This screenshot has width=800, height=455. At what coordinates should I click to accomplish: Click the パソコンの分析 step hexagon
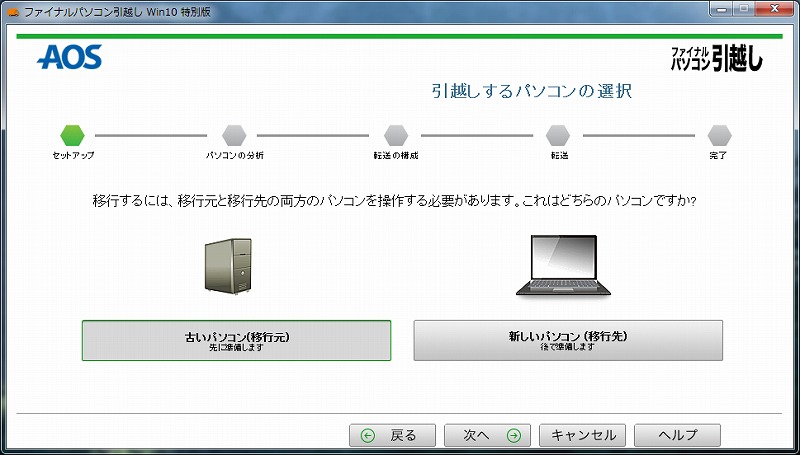pyautogui.click(x=234, y=135)
